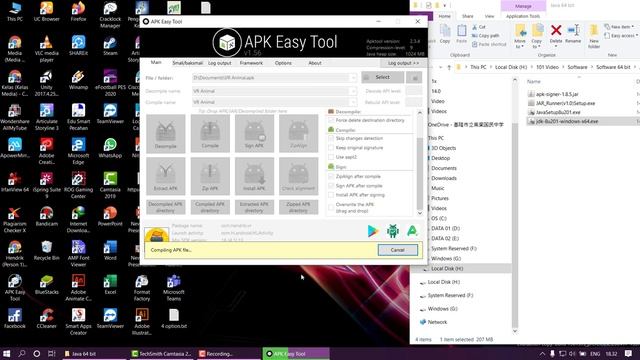
Task: Toggle Use aapt2 checkbox
Action: click(x=331, y=157)
